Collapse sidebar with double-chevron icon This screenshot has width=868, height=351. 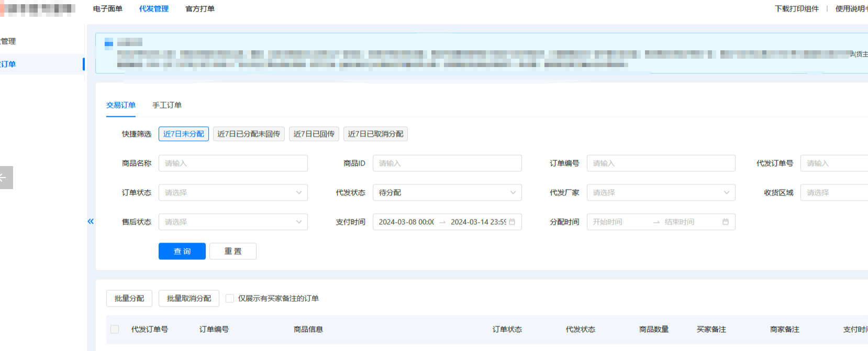pos(91,222)
